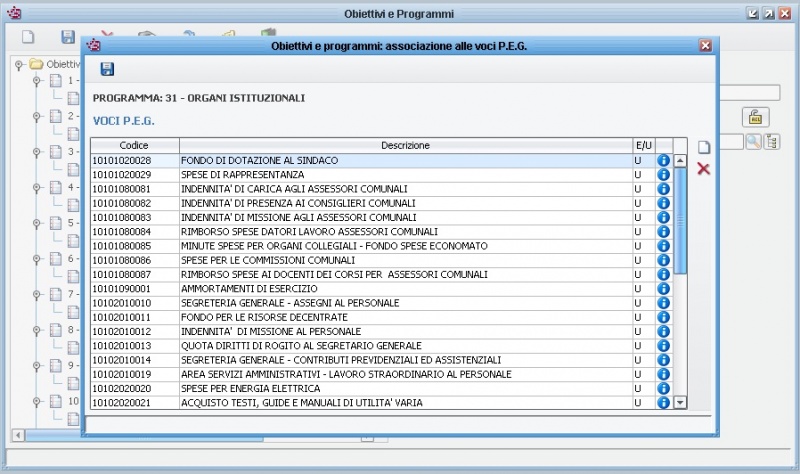Show info for code 10102010012 row

tap(663, 332)
